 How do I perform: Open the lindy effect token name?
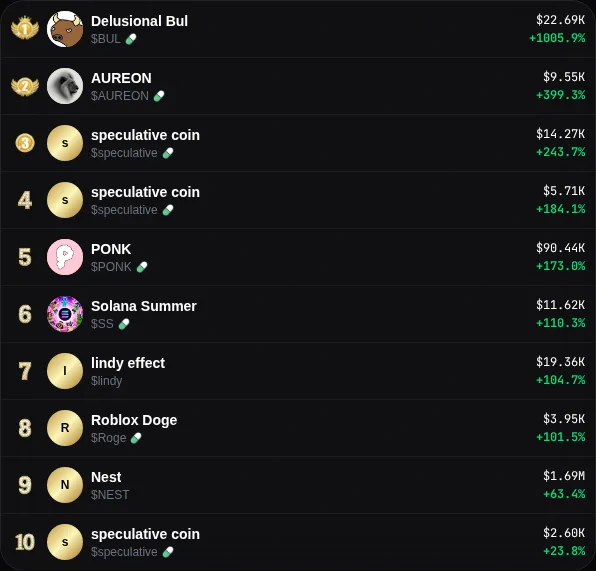click(x=128, y=363)
